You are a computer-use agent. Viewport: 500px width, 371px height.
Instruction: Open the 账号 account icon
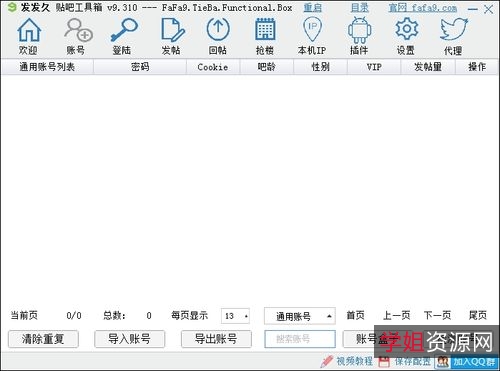point(78,30)
